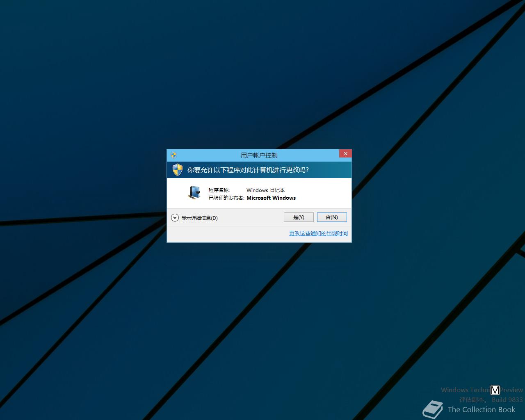Open the 更改这些通知的出现时间 link
The height and width of the screenshot is (420, 525).
[x=318, y=233]
